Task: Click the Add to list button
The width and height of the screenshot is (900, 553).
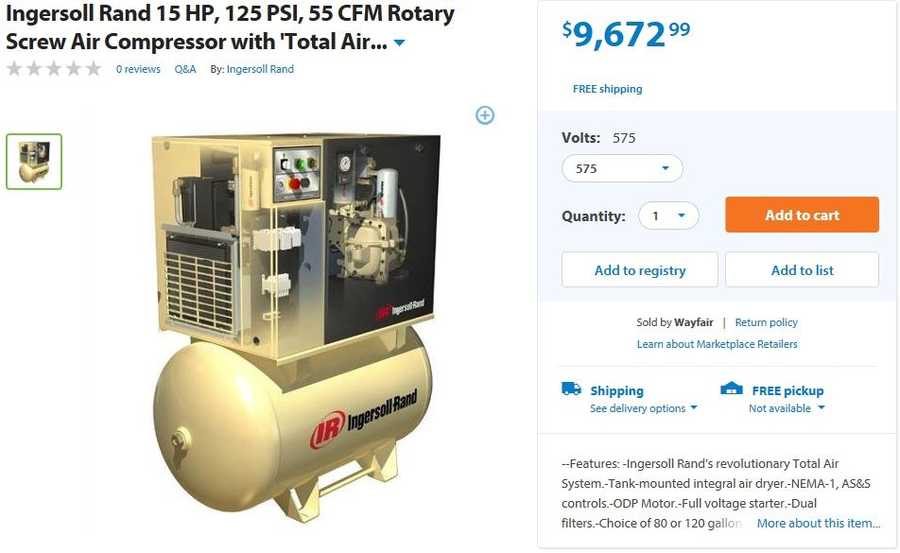Action: (x=802, y=270)
